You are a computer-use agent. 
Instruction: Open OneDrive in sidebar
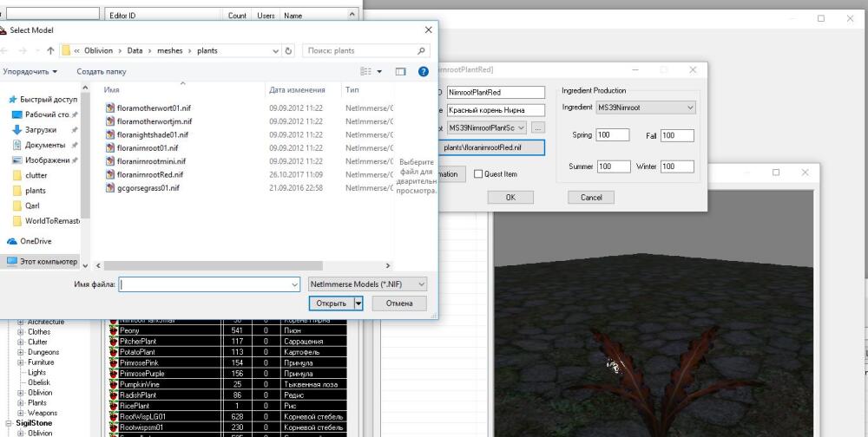30,241
